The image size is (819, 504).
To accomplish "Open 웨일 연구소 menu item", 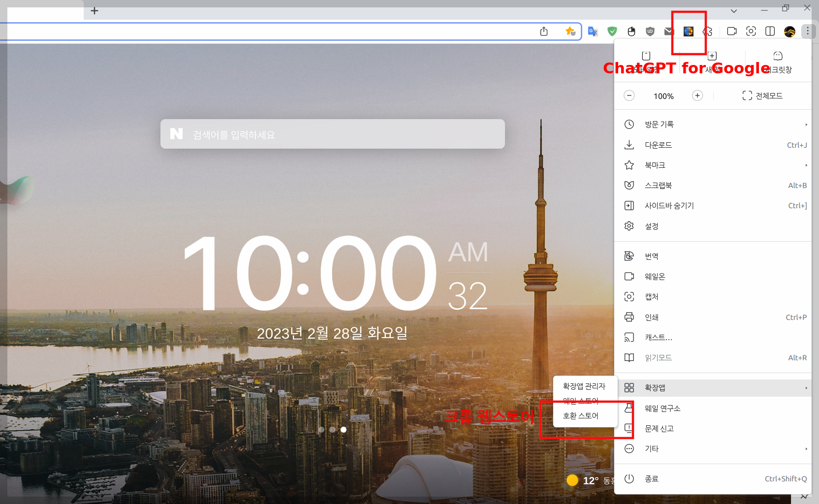I will (x=713, y=408).
